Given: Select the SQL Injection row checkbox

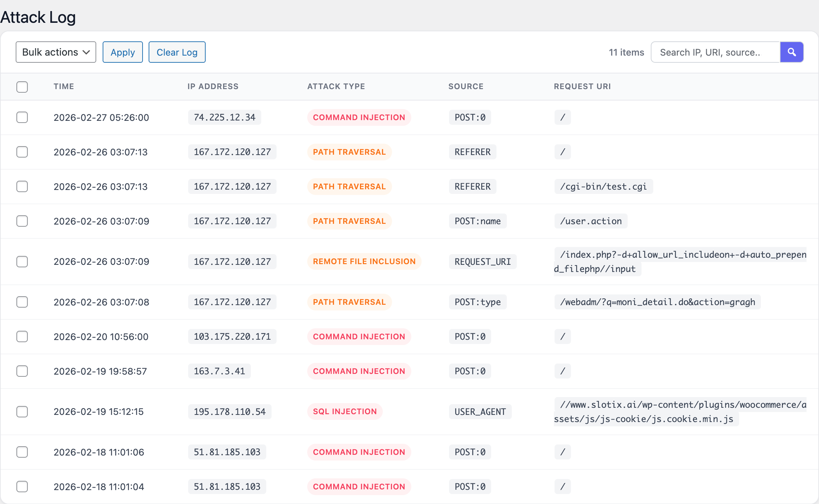Looking at the screenshot, I should tap(22, 412).
